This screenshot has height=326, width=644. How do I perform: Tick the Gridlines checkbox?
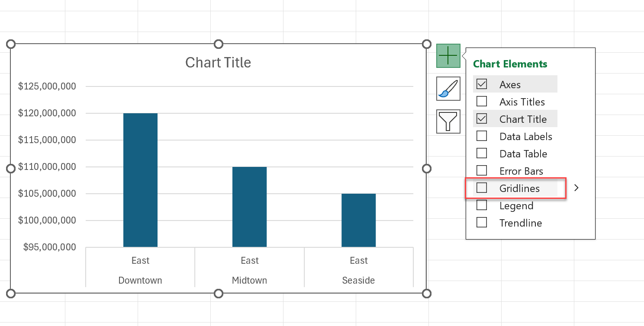pyautogui.click(x=482, y=188)
